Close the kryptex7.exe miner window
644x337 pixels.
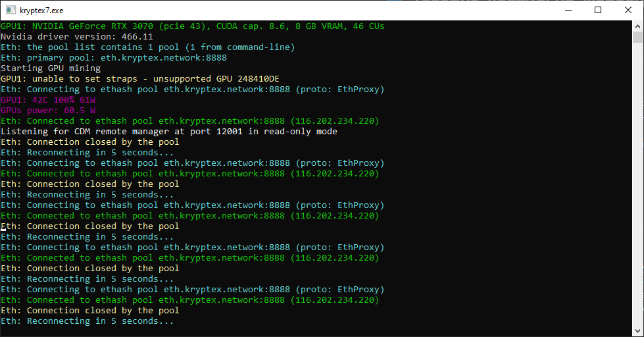coord(628,10)
